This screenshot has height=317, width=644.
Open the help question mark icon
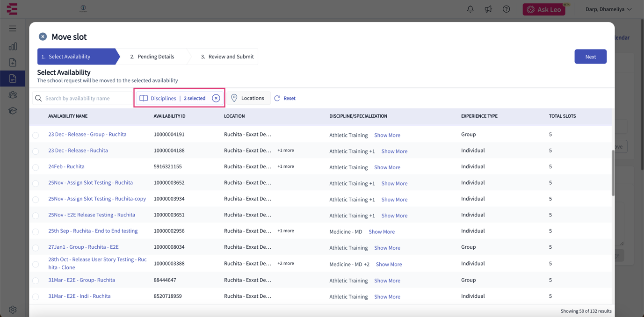(x=506, y=9)
